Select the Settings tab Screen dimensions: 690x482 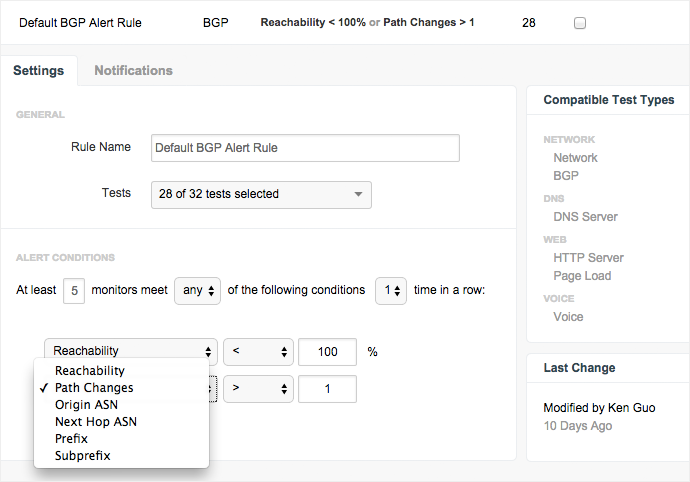tap(38, 70)
